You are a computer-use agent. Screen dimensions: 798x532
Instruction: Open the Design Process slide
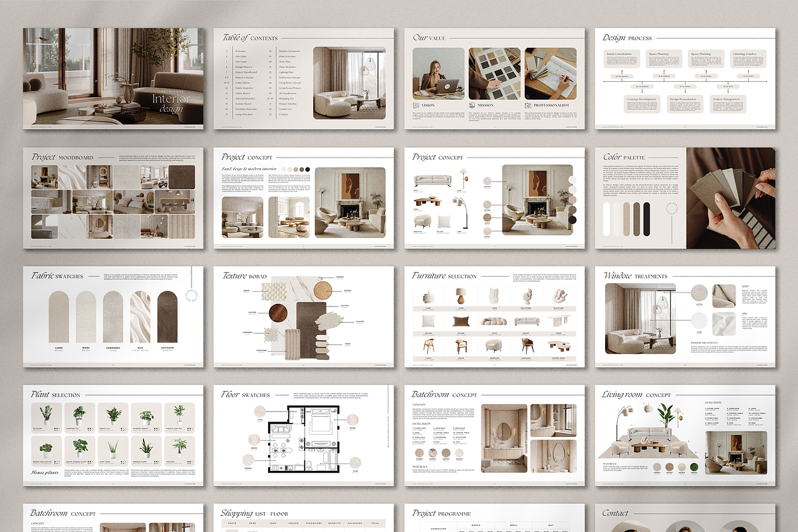686,78
